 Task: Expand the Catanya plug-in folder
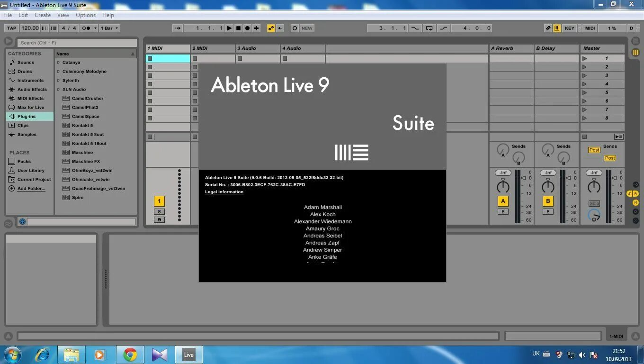click(59, 62)
